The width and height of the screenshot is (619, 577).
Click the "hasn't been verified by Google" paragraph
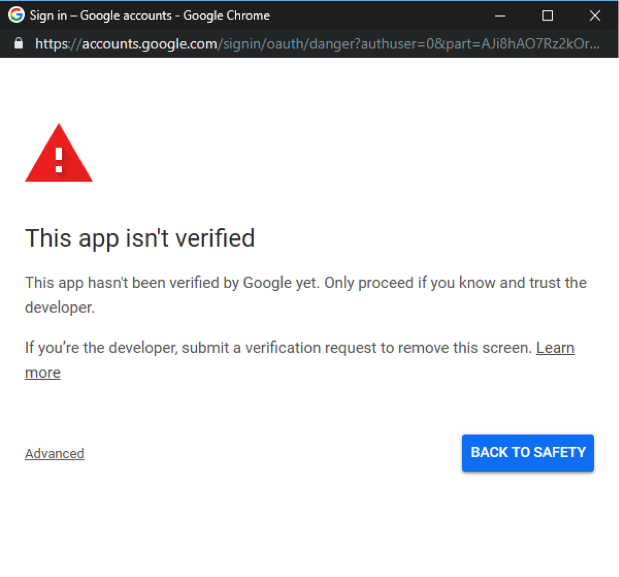pyautogui.click(x=306, y=295)
